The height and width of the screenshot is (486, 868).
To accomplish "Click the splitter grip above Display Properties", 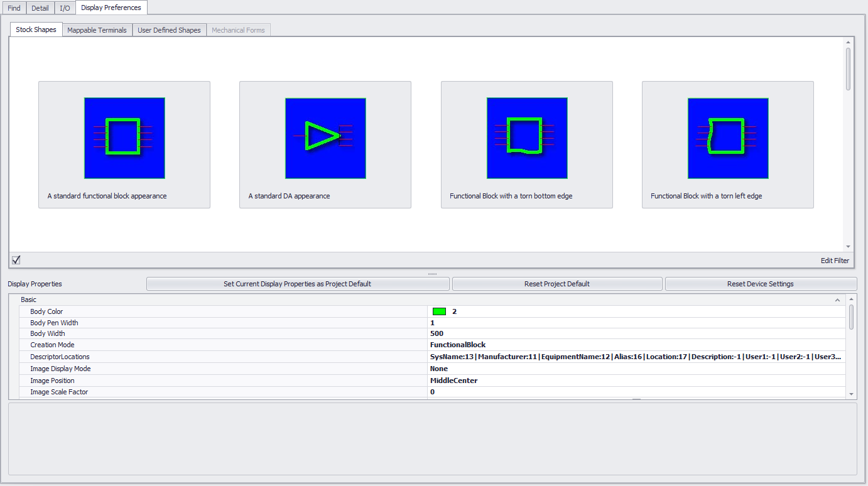I will tap(432, 274).
